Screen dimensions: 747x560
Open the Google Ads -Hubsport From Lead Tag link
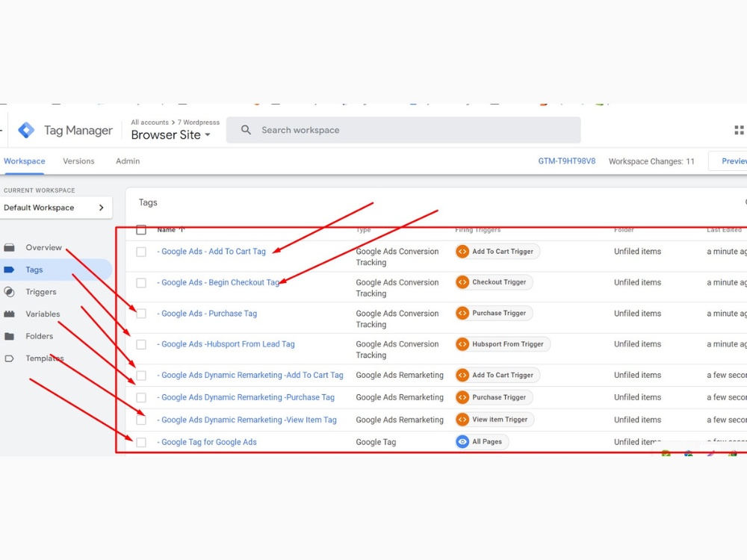pos(226,343)
